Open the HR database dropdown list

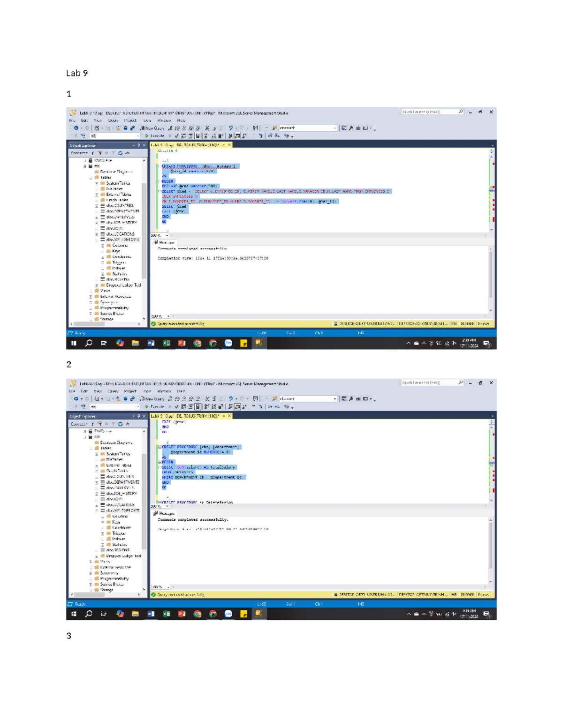point(139,136)
